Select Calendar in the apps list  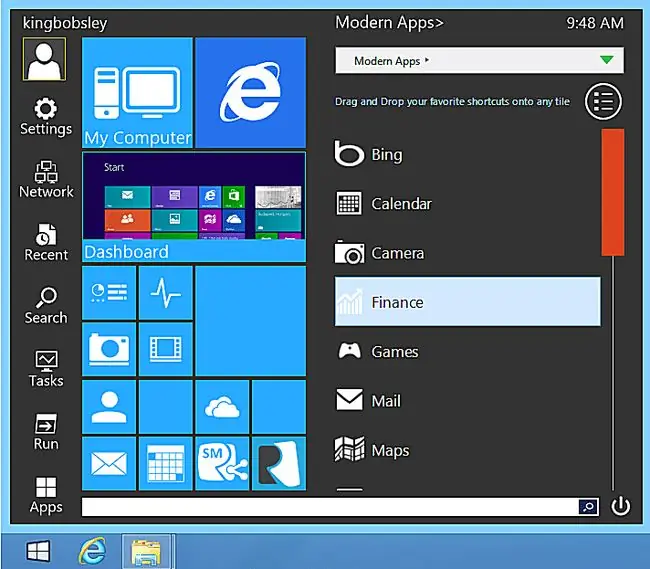click(467, 203)
